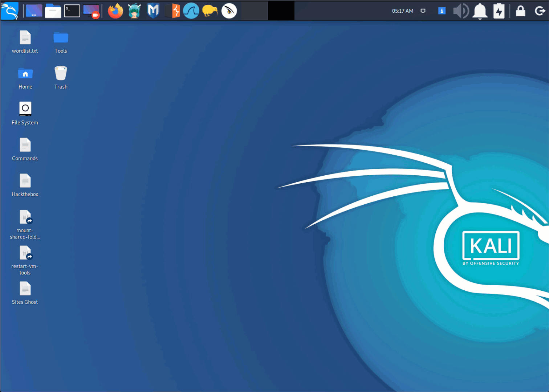Open the eye icon application in panel

[229, 11]
